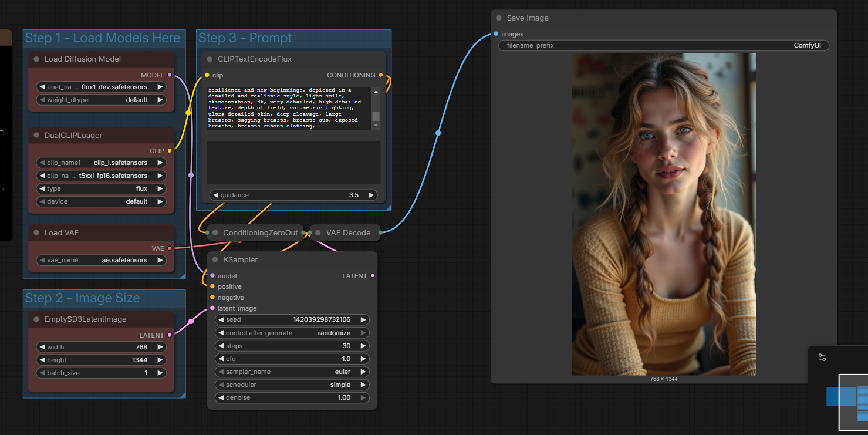Open the scheduler dropdown set to simple
The height and width of the screenshot is (435, 868).
[292, 385]
